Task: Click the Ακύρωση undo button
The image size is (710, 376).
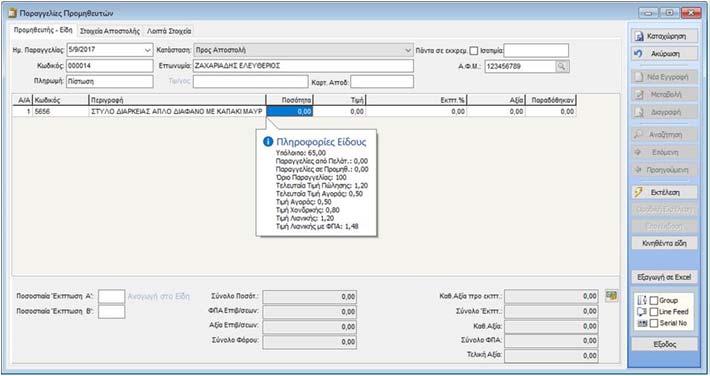Action: [664, 53]
